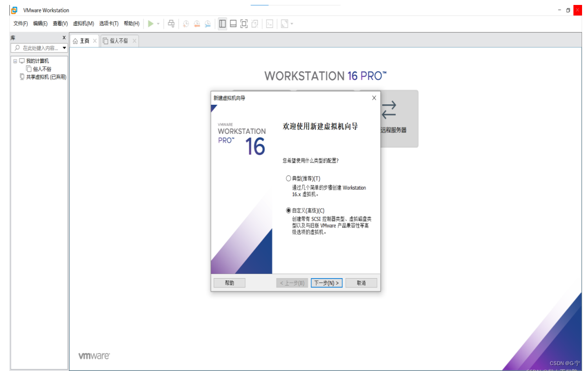Close the 新建虚拟机向导 dialog

pyautogui.click(x=374, y=98)
